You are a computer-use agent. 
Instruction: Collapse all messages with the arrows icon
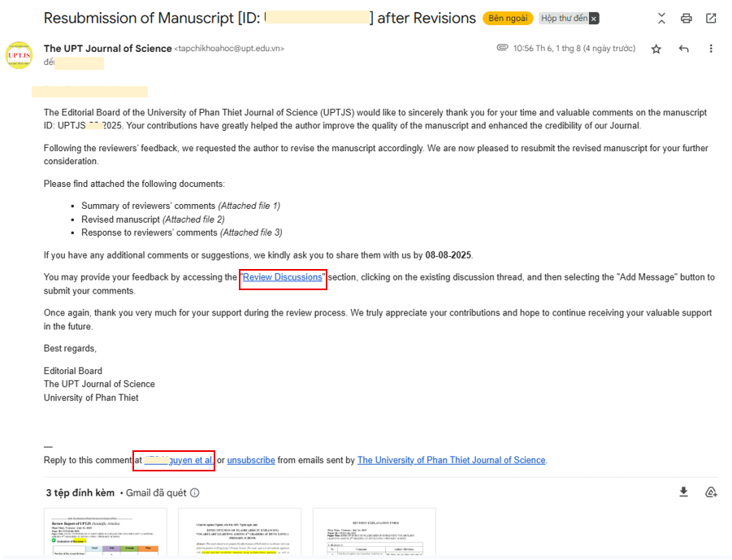pos(661,18)
